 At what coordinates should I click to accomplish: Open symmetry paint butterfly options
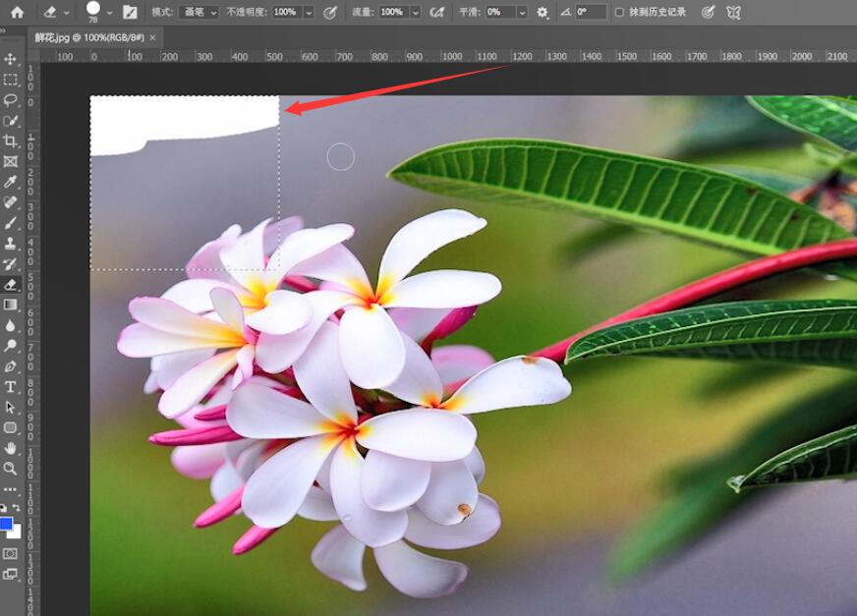point(734,12)
